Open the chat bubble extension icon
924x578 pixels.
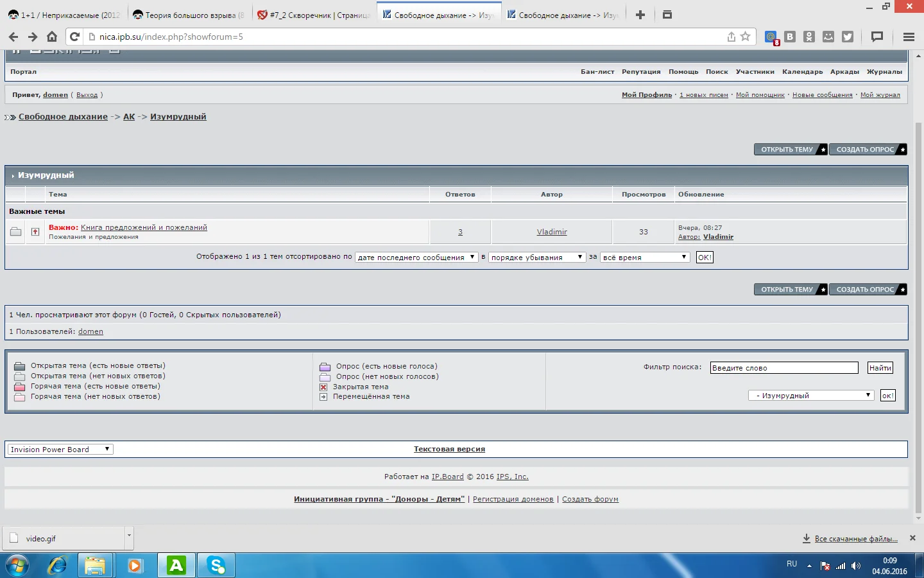[x=877, y=37]
